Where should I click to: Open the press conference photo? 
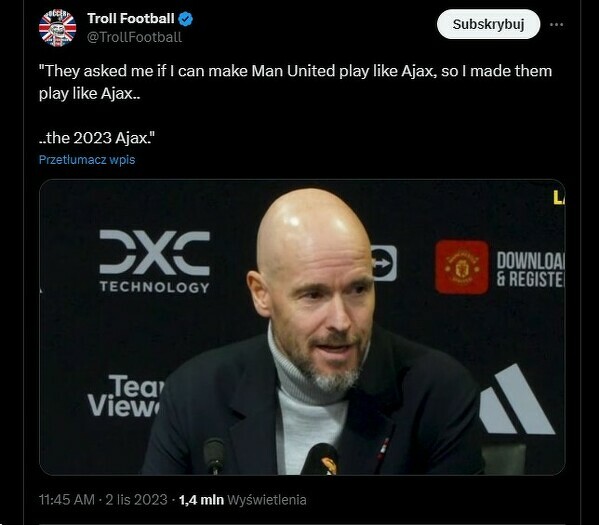pos(302,327)
